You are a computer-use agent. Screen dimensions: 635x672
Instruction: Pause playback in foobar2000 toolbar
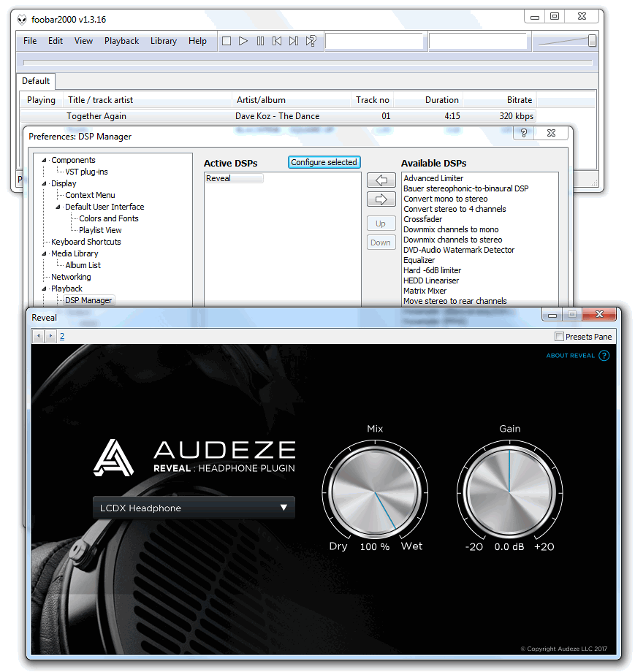click(x=260, y=41)
